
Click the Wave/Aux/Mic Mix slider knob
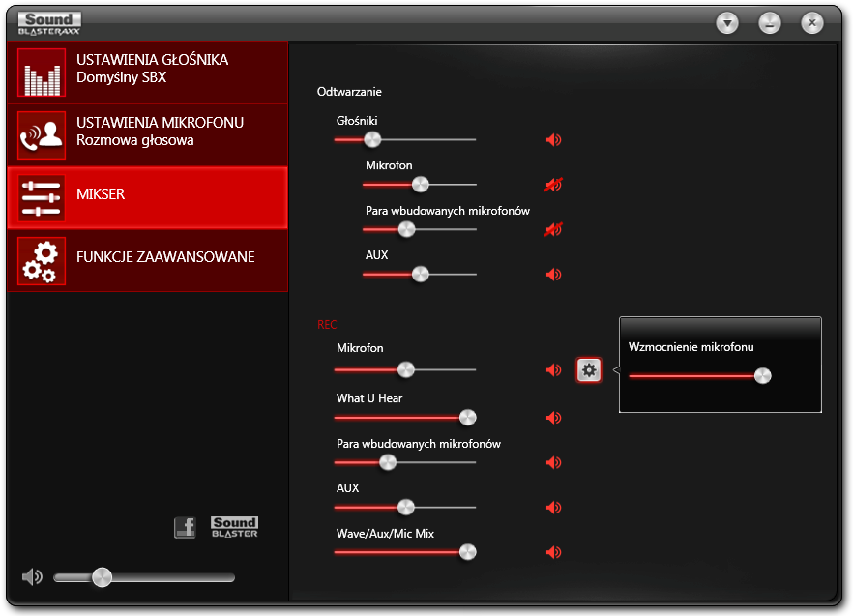click(x=468, y=552)
